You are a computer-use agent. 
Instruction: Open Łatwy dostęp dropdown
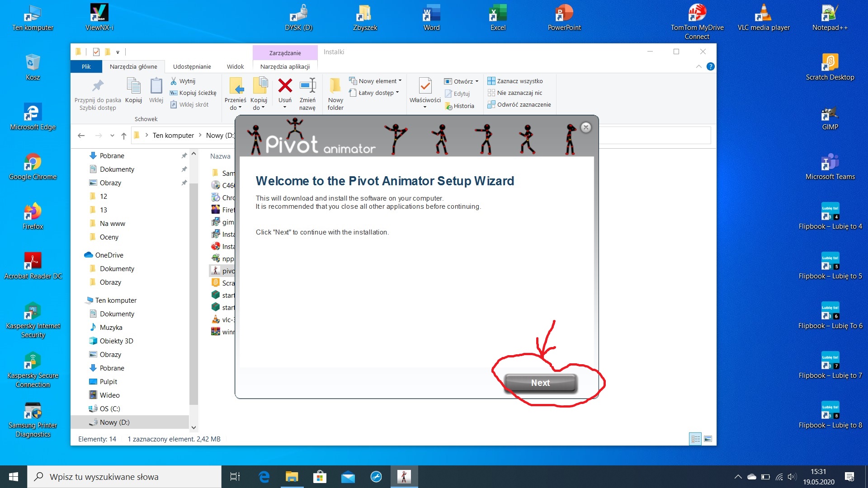pos(374,93)
